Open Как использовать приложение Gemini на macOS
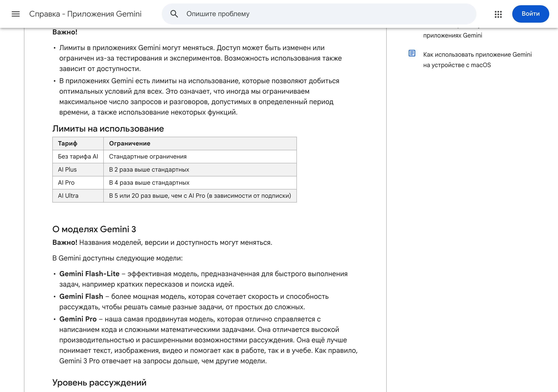Image resolution: width=558 pixels, height=392 pixels. pos(477,60)
